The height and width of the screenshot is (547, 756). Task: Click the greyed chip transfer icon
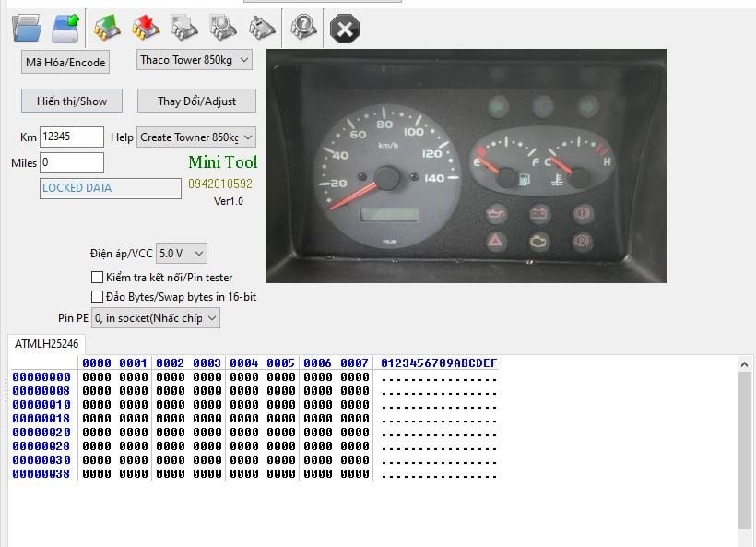[x=184, y=27]
